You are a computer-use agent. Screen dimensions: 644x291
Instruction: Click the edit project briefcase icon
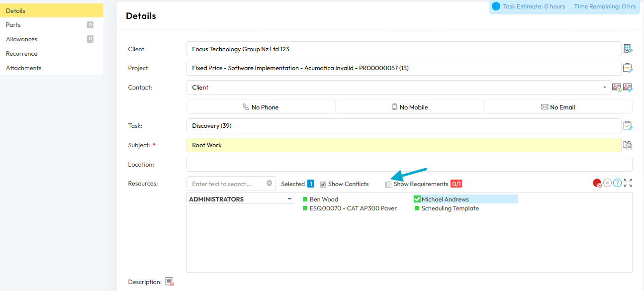point(628,68)
